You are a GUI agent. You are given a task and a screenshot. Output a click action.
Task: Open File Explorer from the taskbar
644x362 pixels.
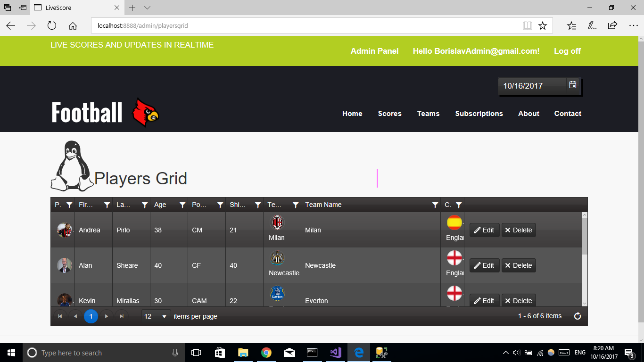click(x=243, y=353)
